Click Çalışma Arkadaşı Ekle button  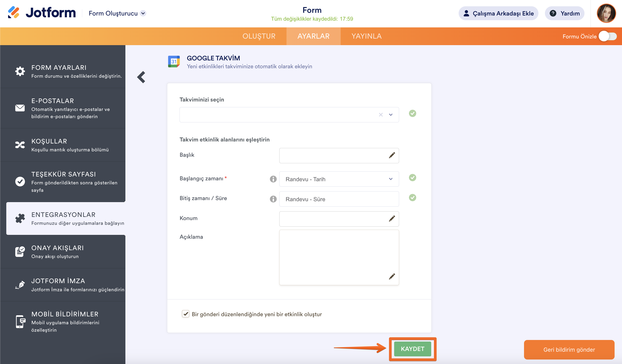coord(498,13)
